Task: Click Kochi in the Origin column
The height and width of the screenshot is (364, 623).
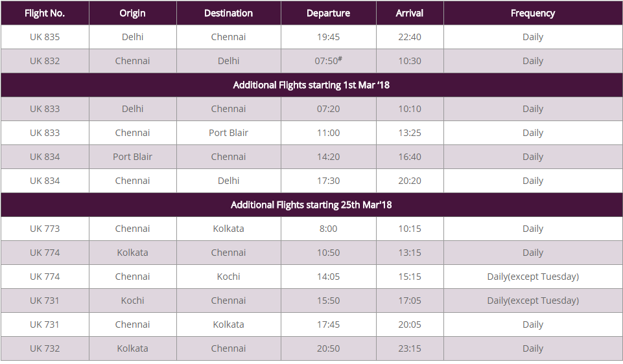Action: tap(132, 301)
